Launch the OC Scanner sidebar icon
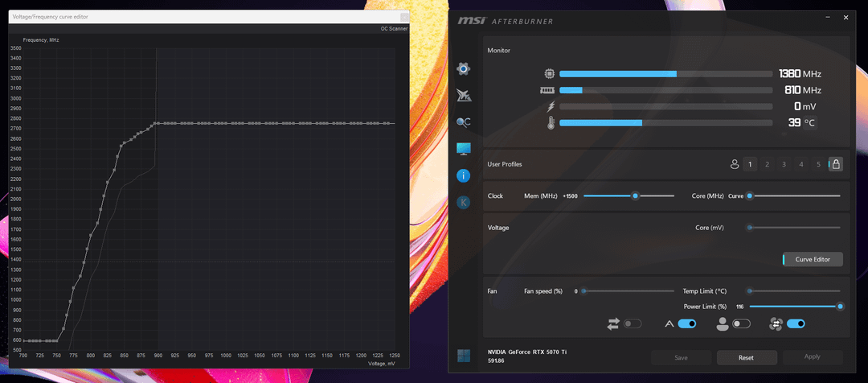Viewport: 868px width, 383px height. (x=463, y=122)
